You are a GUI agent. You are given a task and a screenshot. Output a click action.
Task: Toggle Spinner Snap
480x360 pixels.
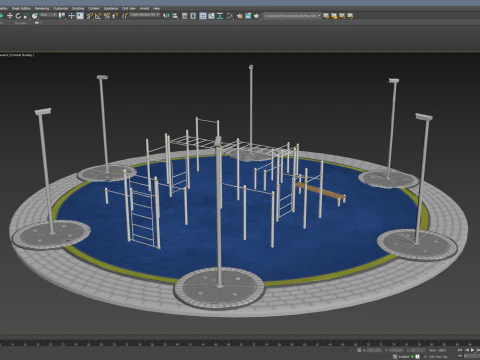click(x=115, y=16)
